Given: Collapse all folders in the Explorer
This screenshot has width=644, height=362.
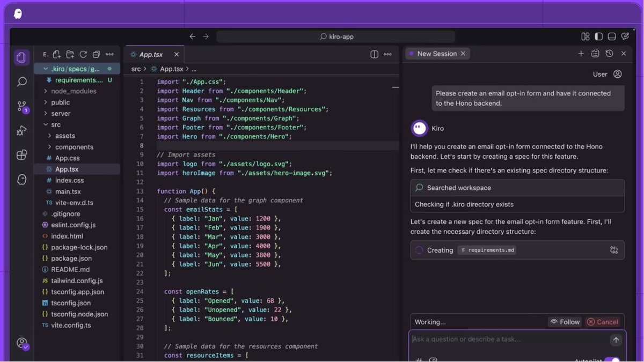Looking at the screenshot, I should [96, 54].
